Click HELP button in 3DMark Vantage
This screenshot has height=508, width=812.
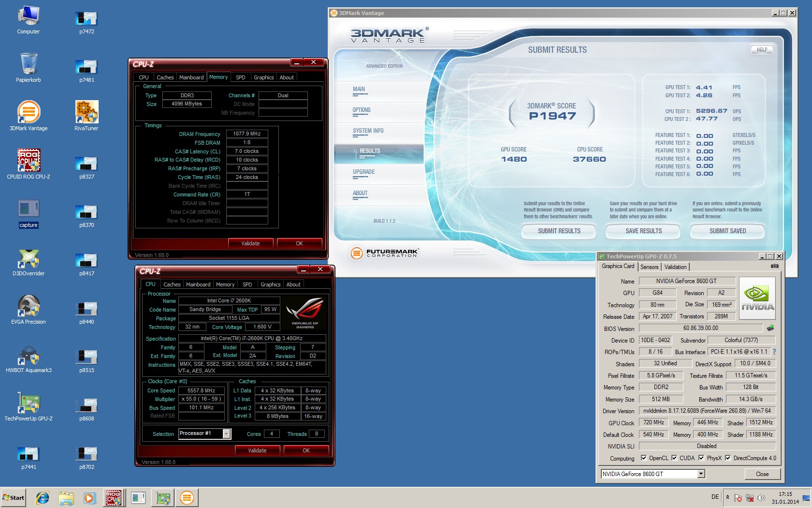(x=762, y=49)
